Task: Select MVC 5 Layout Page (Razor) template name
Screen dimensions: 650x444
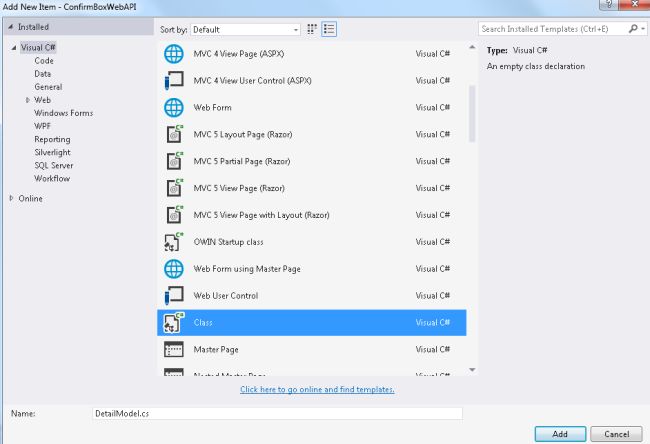Action: (x=243, y=134)
